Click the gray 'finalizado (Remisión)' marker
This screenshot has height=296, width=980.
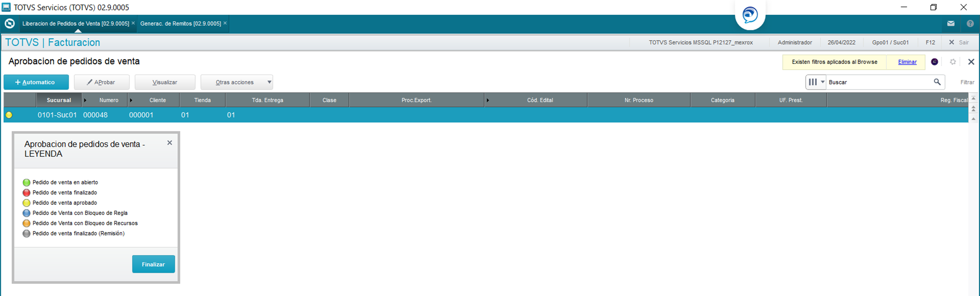coord(26,234)
